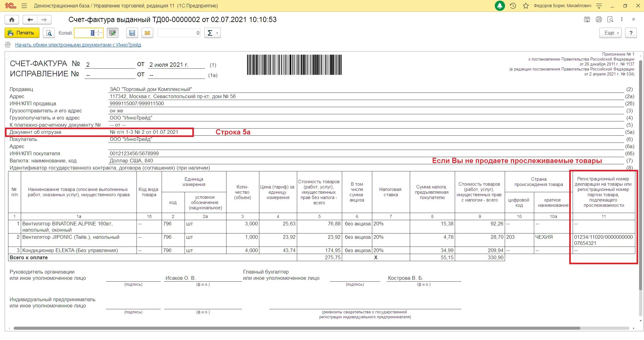Select row Кондиционер ELEKTA (Без управления)

(x=78, y=251)
